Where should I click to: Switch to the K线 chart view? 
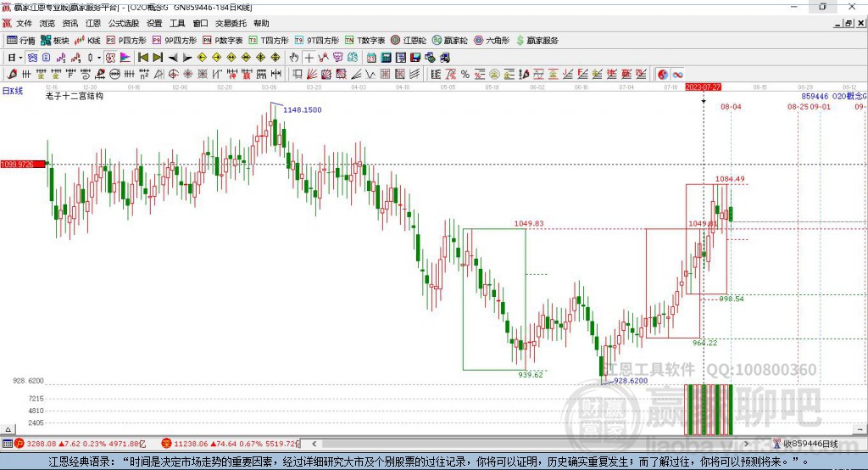click(87, 41)
